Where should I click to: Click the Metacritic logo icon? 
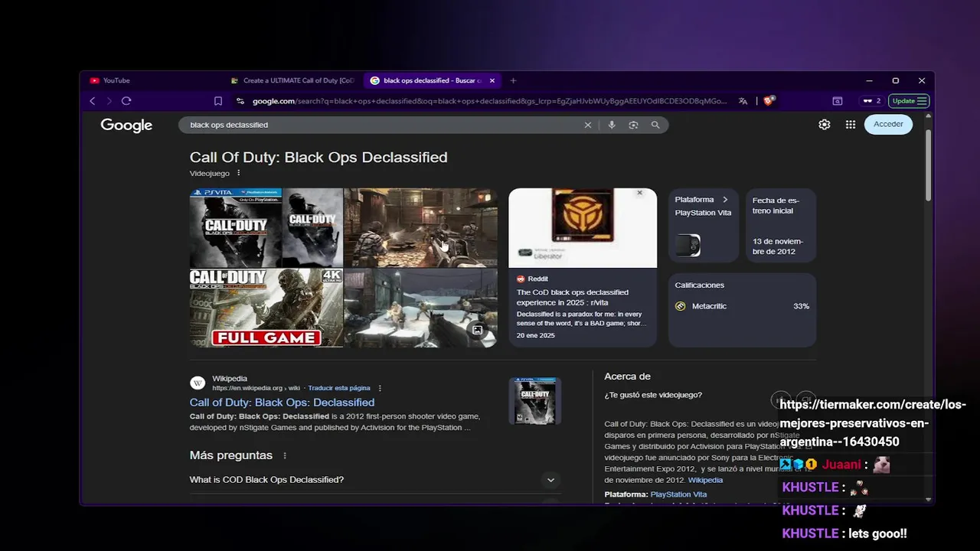point(680,306)
